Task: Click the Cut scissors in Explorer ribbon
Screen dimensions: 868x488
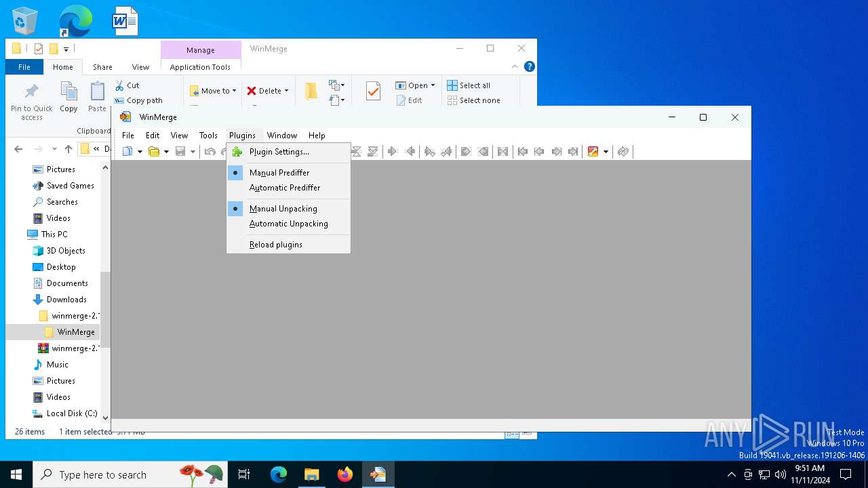Action: click(119, 85)
